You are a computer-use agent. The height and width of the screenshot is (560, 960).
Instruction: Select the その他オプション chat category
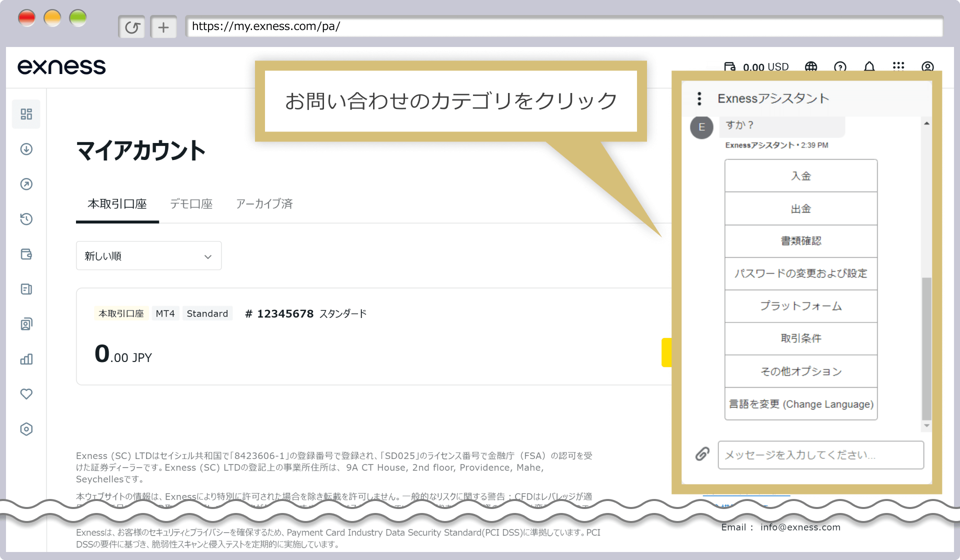(x=801, y=371)
